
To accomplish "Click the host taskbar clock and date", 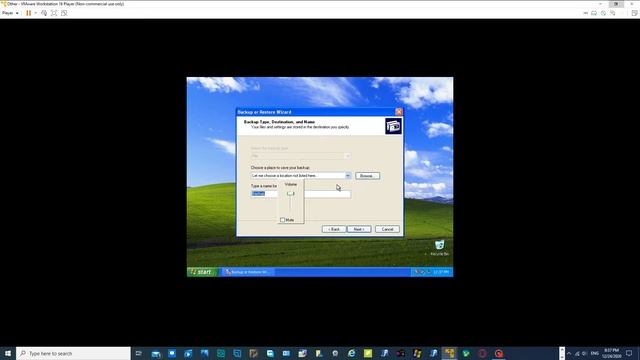I will (611, 353).
